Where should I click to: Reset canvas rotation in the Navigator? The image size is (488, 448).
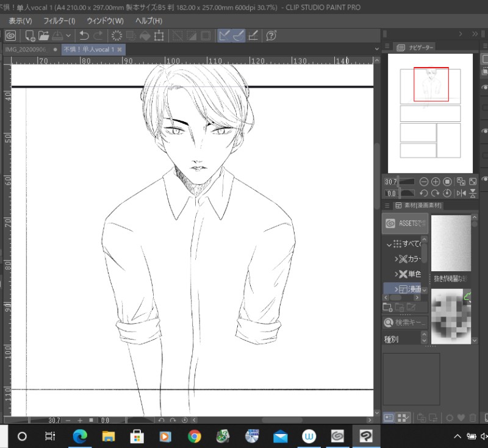(x=448, y=193)
